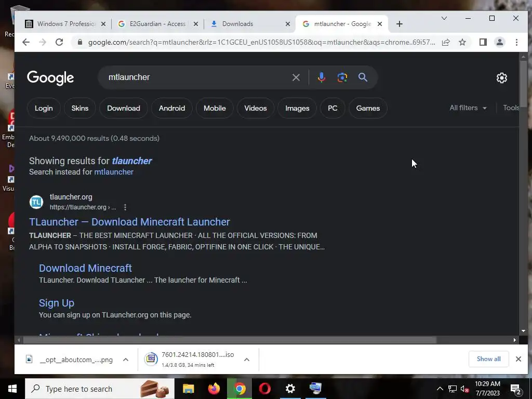Click the Google logo
The width and height of the screenshot is (532, 399).
tap(50, 78)
